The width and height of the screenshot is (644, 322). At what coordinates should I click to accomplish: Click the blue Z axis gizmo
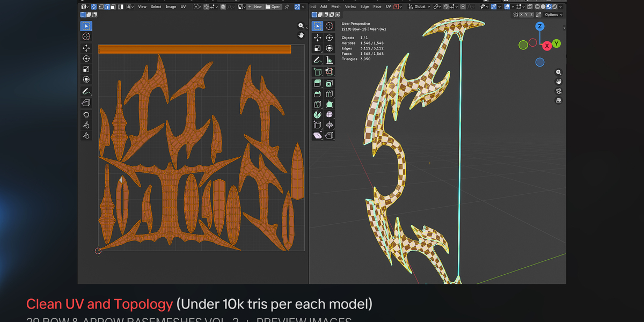pos(540,26)
